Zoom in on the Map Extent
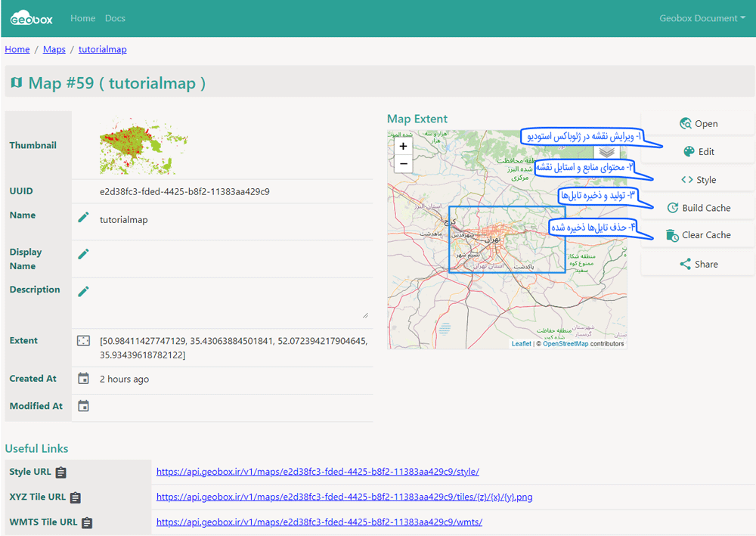This screenshot has width=756, height=536. [x=404, y=147]
